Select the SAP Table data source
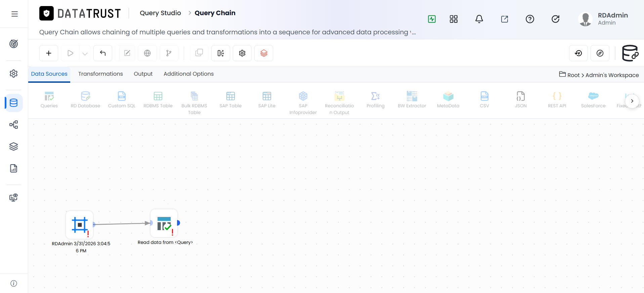This screenshot has height=293, width=644. pyautogui.click(x=230, y=100)
